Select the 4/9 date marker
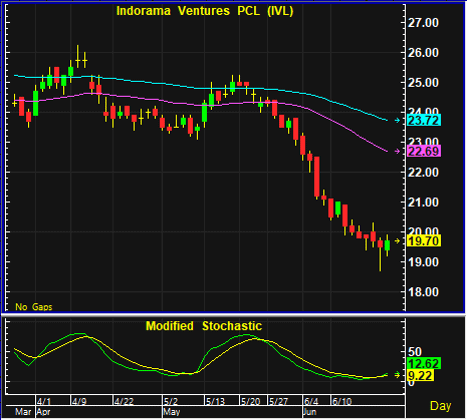Viewport: 467px width, 420px height. point(79,401)
